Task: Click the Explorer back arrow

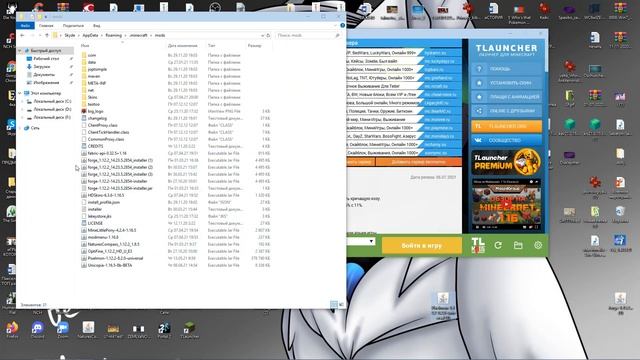Action: [x=22, y=36]
